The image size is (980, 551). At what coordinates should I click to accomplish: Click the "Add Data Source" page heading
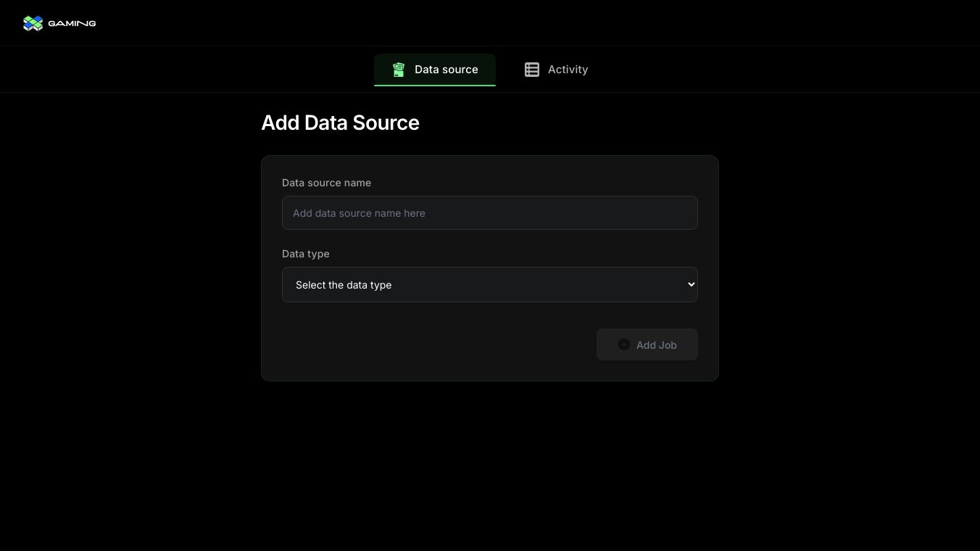point(340,123)
